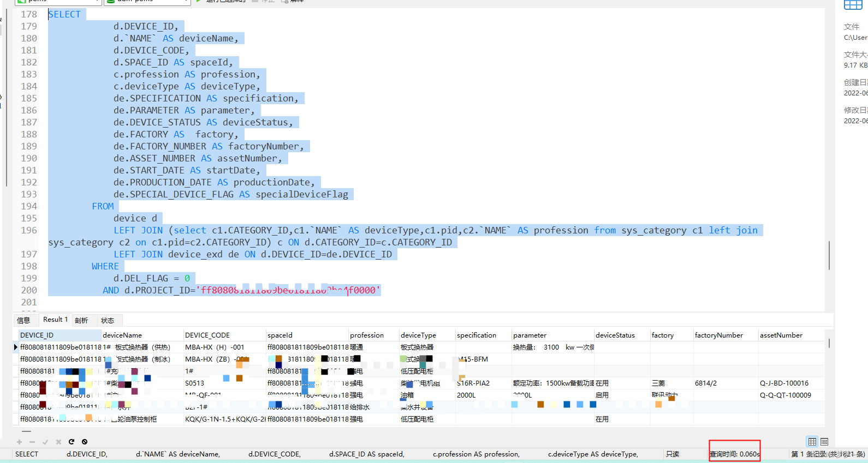868x463 pixels.
Task: Click the current row indicator arrow
Action: point(15,347)
